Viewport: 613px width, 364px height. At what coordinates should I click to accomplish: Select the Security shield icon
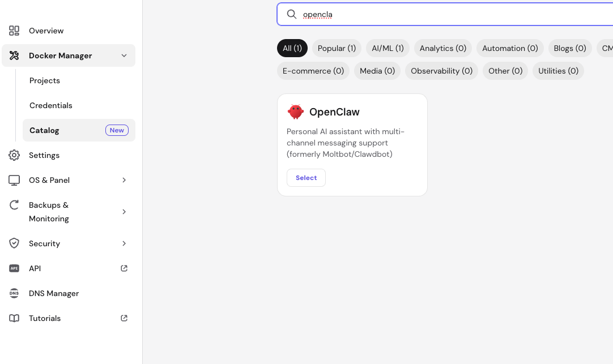pyautogui.click(x=14, y=243)
